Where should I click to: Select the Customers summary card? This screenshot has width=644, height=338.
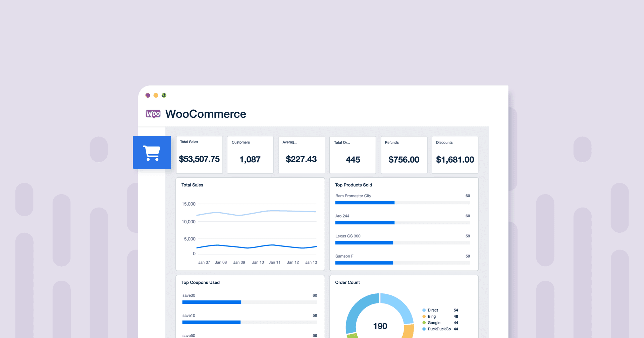coord(250,155)
